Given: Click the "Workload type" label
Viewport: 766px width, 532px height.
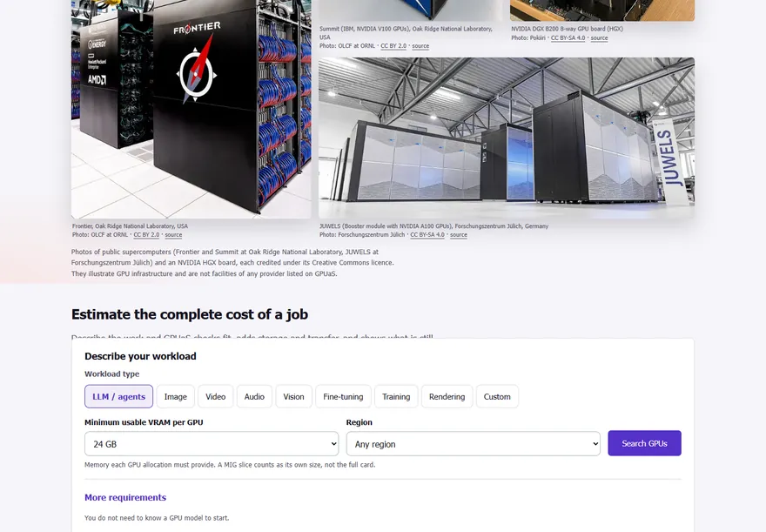Looking at the screenshot, I should (x=112, y=374).
